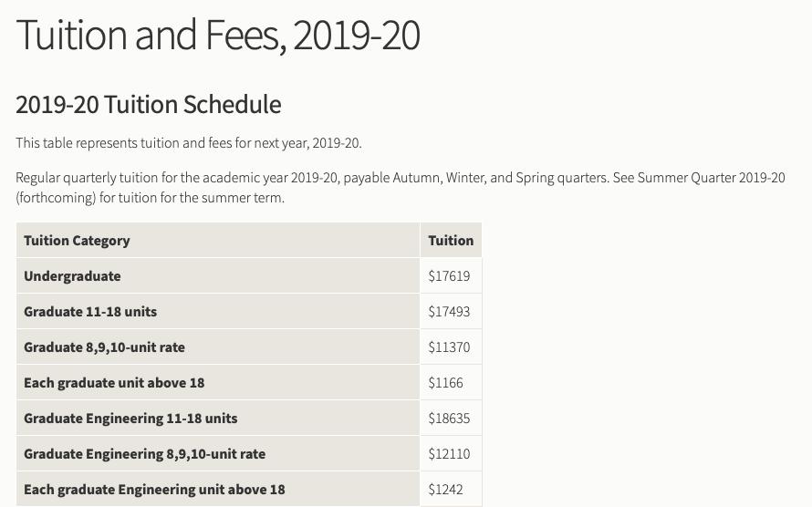Image resolution: width=812 pixels, height=507 pixels.
Task: Select Each graduate Engineering unit above 18
Action: click(154, 490)
